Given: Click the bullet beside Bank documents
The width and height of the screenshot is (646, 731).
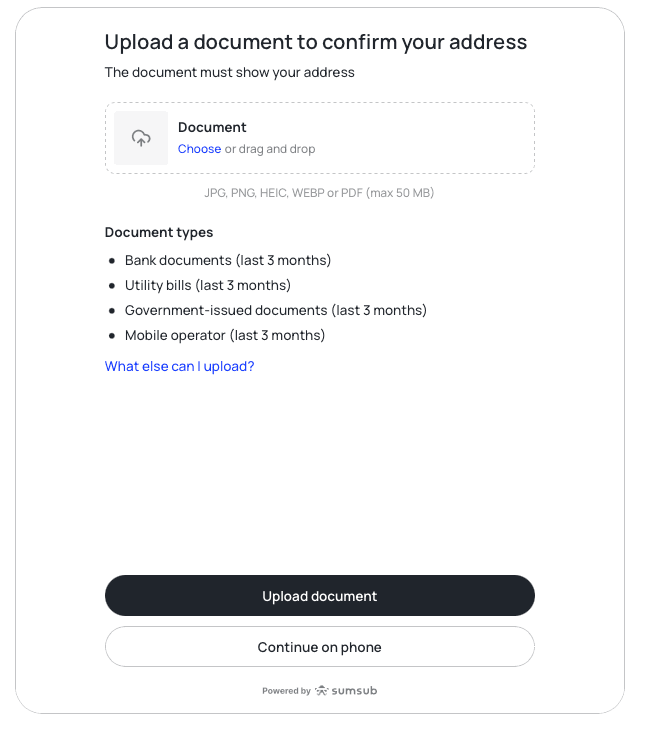Looking at the screenshot, I should [112, 260].
